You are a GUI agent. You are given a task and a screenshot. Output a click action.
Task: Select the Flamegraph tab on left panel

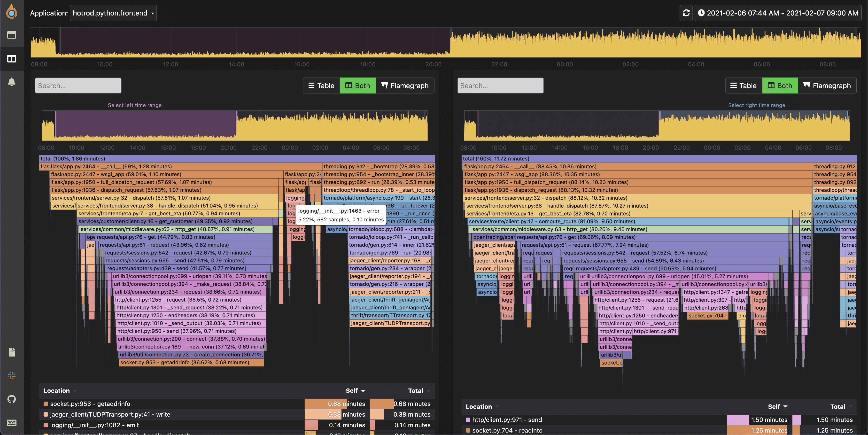pyautogui.click(x=405, y=85)
